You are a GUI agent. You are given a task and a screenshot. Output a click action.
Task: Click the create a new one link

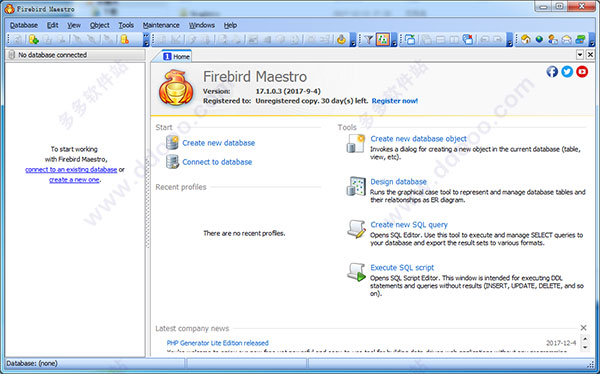(x=74, y=180)
